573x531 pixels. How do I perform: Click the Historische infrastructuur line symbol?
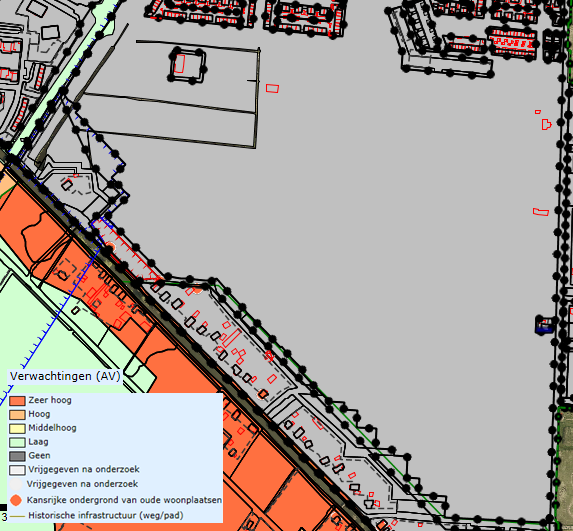pyautogui.click(x=17, y=516)
